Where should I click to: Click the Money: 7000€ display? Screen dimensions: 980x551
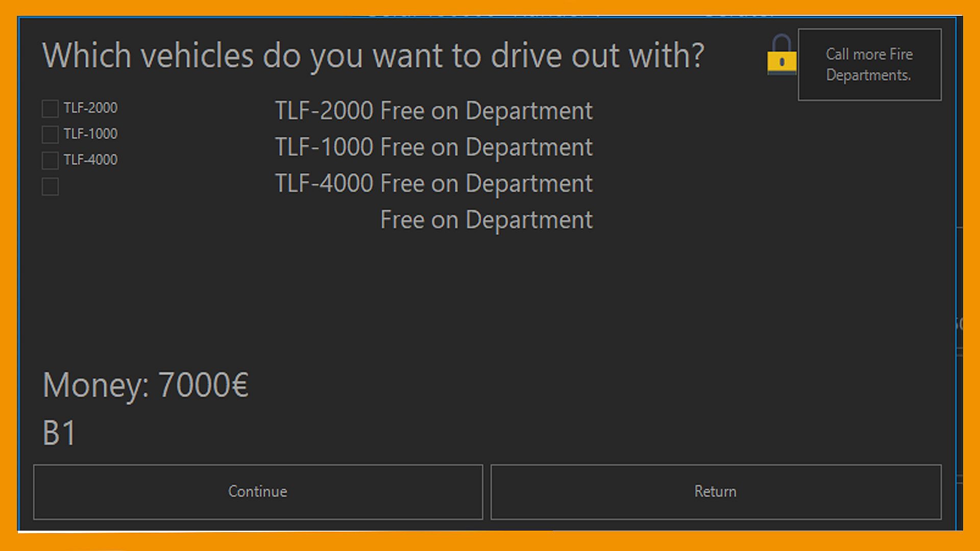(x=145, y=385)
